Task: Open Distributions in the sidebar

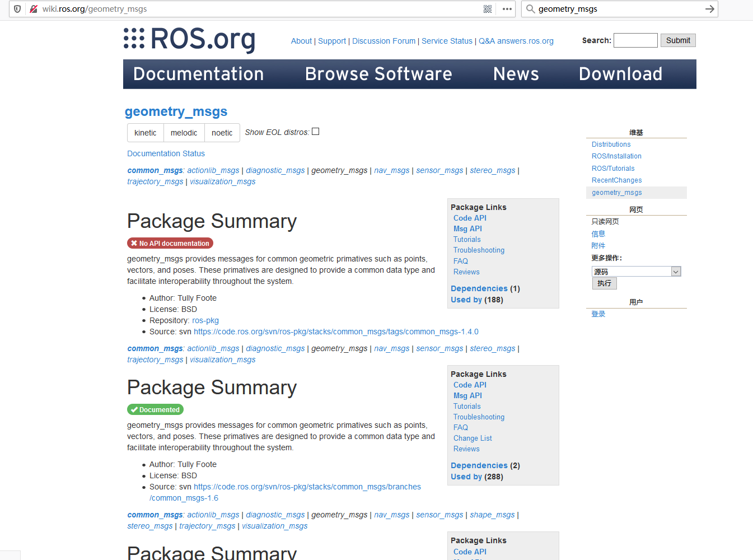Action: pyautogui.click(x=611, y=144)
